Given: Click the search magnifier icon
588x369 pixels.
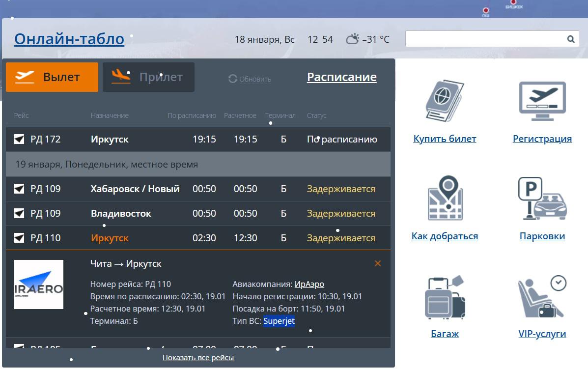Looking at the screenshot, I should (x=571, y=39).
